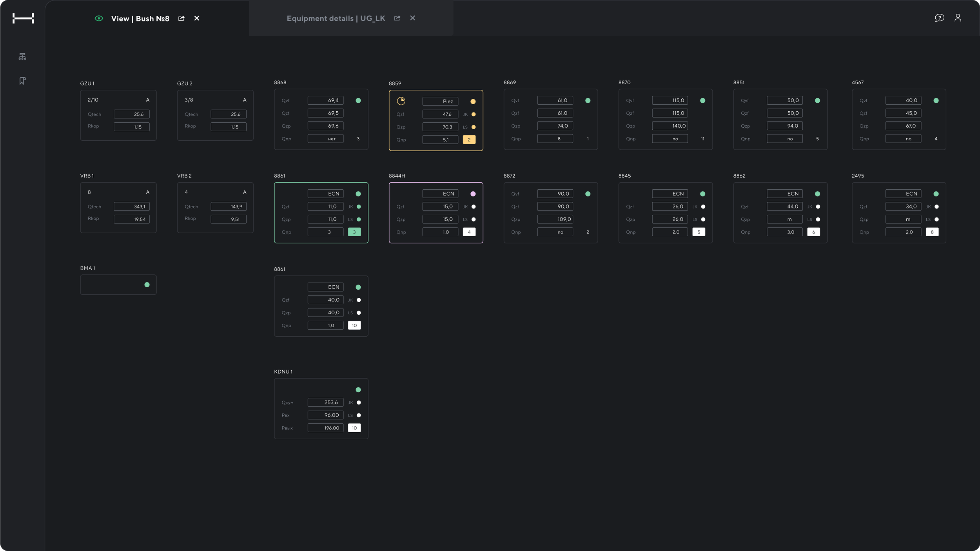Click the white badge 10 in KDNU 1
This screenshot has height=551, width=980.
[354, 428]
